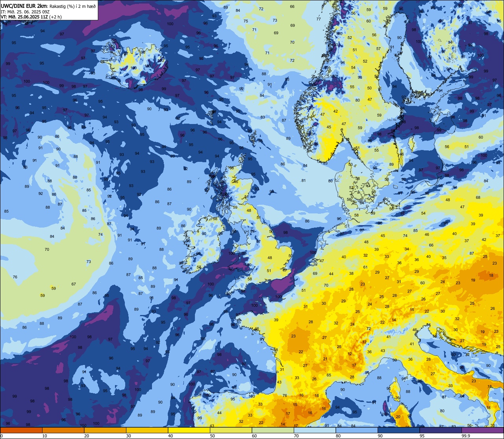Click the legend scale label "10"

[44, 436]
